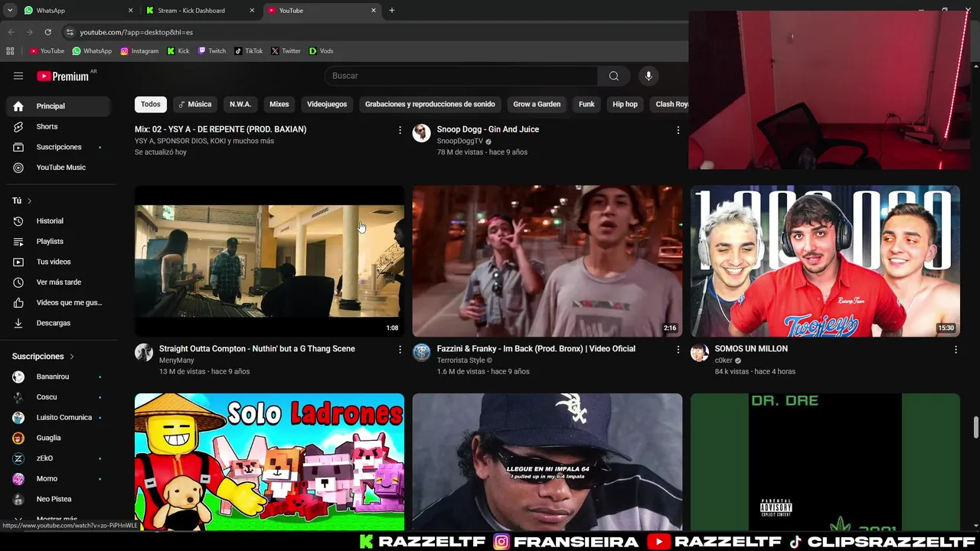Expand the Tú section chevron
This screenshot has width=980, height=551.
29,201
